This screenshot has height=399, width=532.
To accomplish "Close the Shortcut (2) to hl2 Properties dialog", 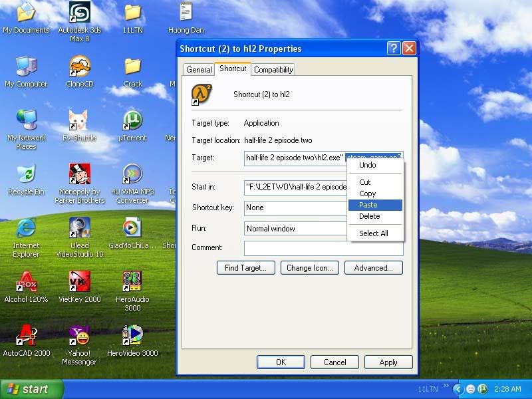I will pyautogui.click(x=409, y=49).
